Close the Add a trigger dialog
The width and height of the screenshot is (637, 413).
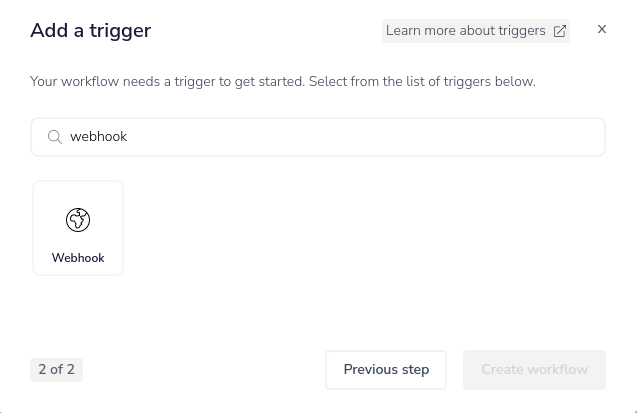602,30
